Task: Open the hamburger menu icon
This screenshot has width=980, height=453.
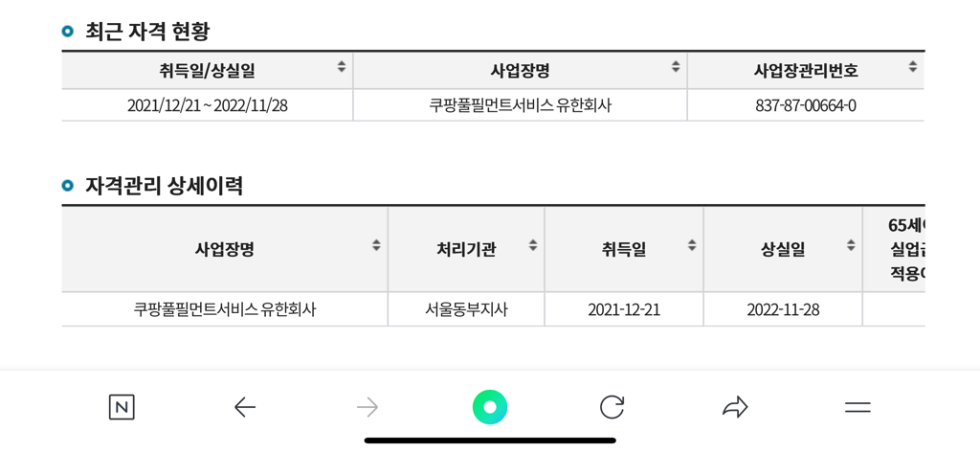Action: click(x=857, y=408)
